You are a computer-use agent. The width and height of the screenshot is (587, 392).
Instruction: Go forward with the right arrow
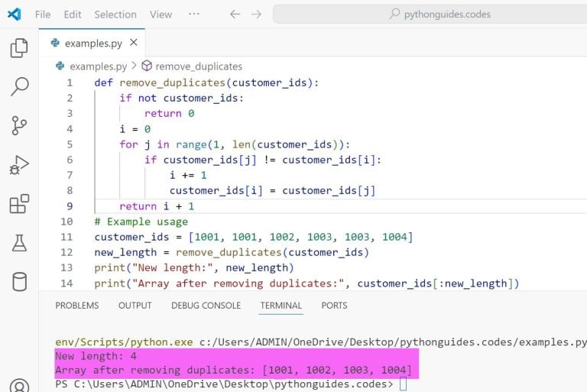pyautogui.click(x=257, y=15)
